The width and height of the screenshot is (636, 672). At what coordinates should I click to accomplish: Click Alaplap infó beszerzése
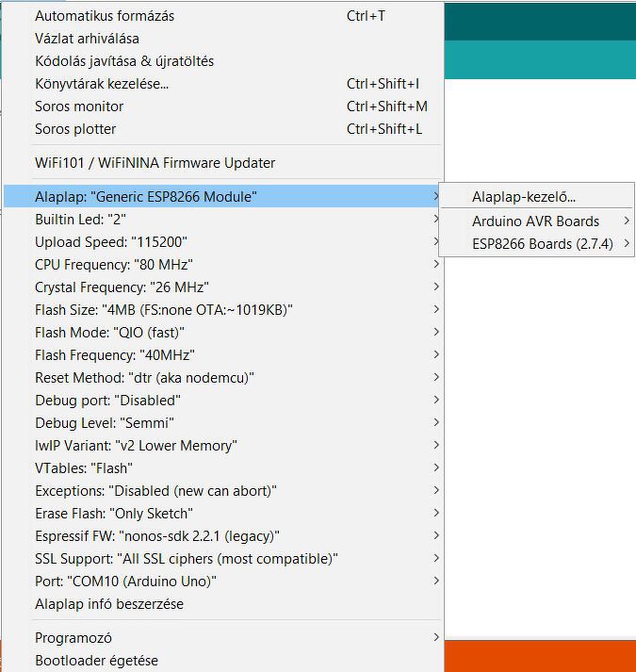tap(109, 604)
